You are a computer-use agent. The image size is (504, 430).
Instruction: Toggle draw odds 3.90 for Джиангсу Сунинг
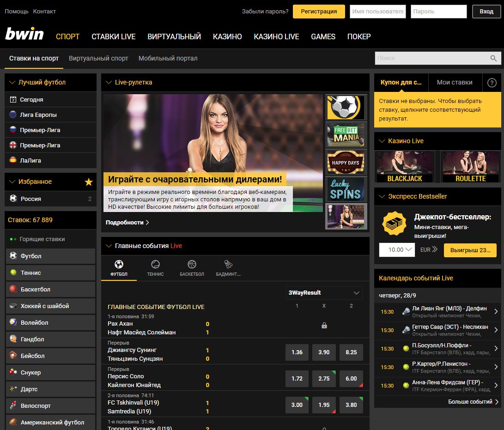click(324, 352)
